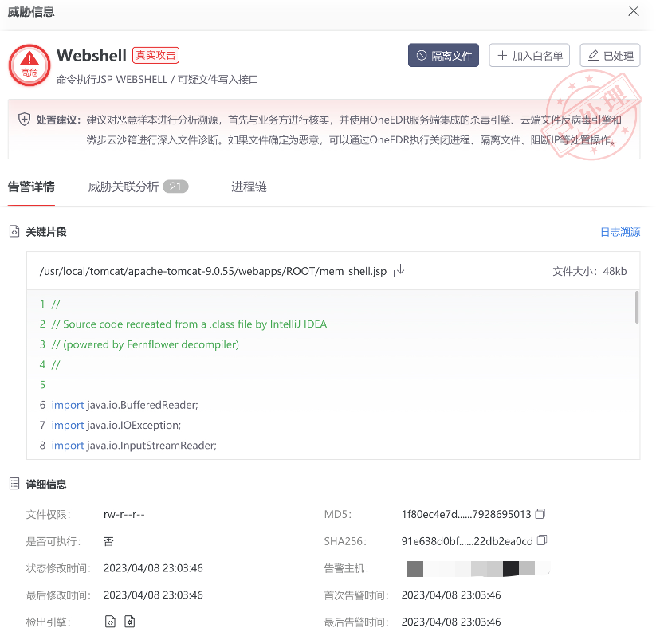The height and width of the screenshot is (644, 656).
Task: Click the shield icon beside 处置建议
Action: coord(25,120)
